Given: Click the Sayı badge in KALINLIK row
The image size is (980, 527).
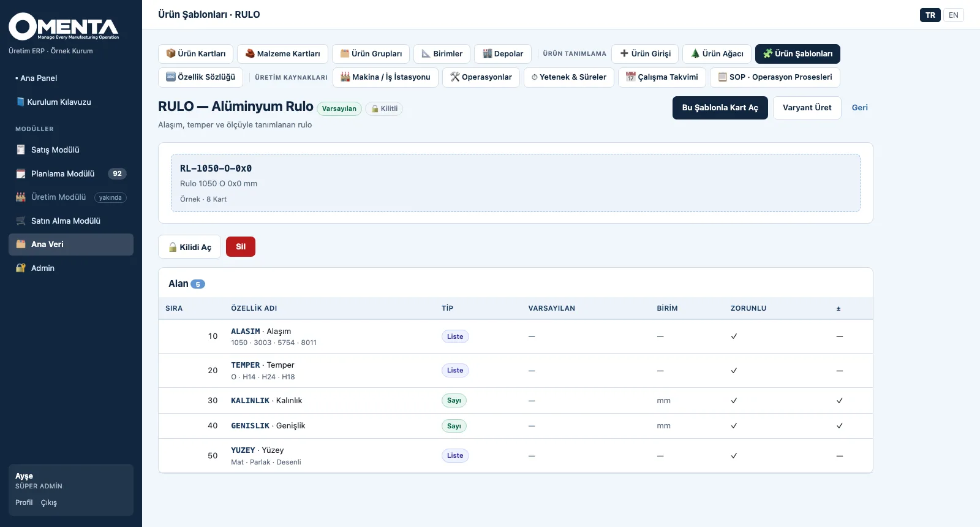Looking at the screenshot, I should click(x=454, y=401).
